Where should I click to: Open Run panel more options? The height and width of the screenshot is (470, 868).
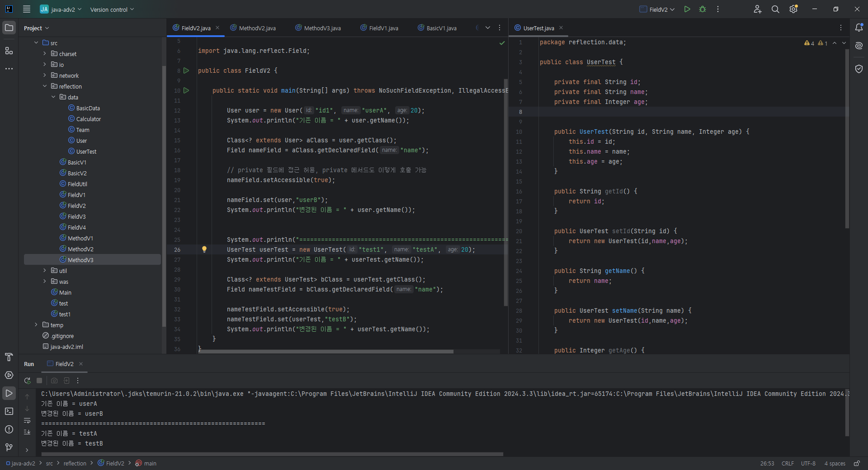(78, 381)
